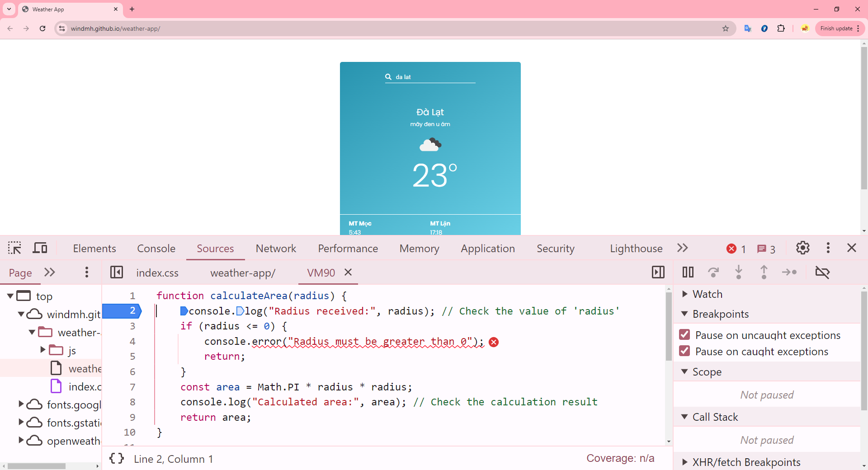Screen dimensions: 868x470
Task: Deactivate breakpoints using the toolbar icon
Action: [822, 272]
